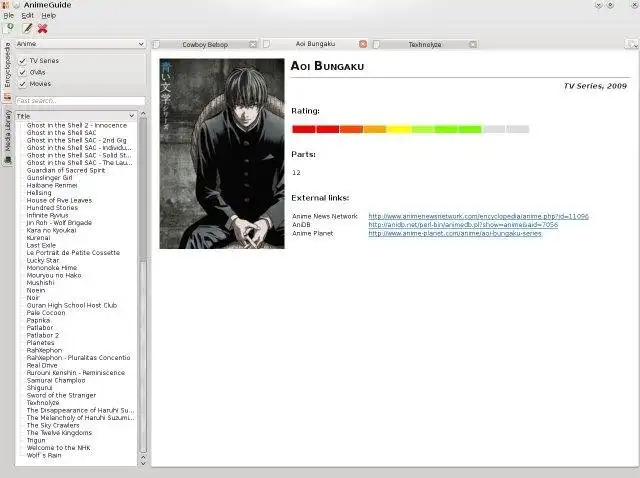Click the red X delete toolbar icon
Viewport: 640px width, 478px height.
point(42,28)
